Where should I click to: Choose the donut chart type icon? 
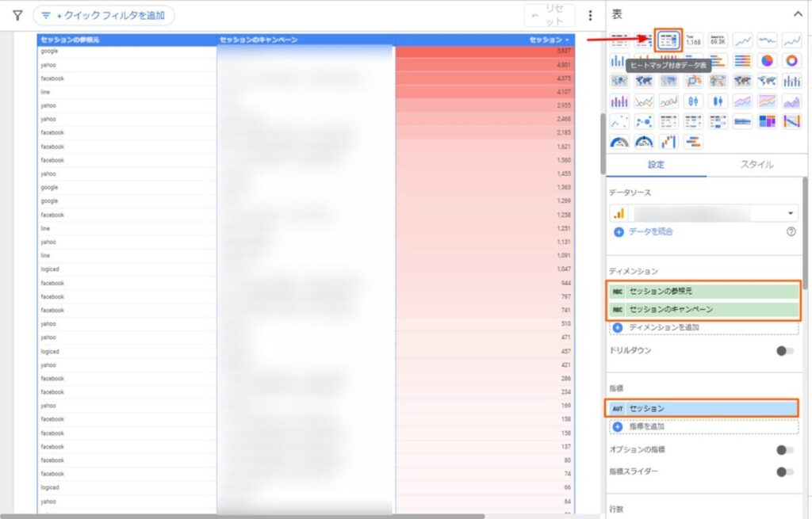(791, 61)
